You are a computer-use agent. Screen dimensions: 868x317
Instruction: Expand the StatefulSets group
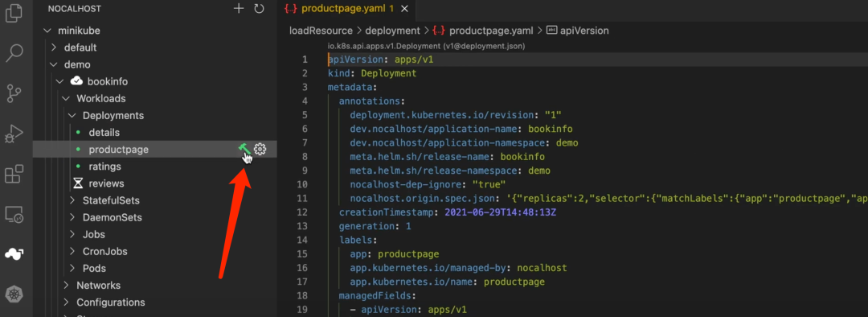pos(72,200)
